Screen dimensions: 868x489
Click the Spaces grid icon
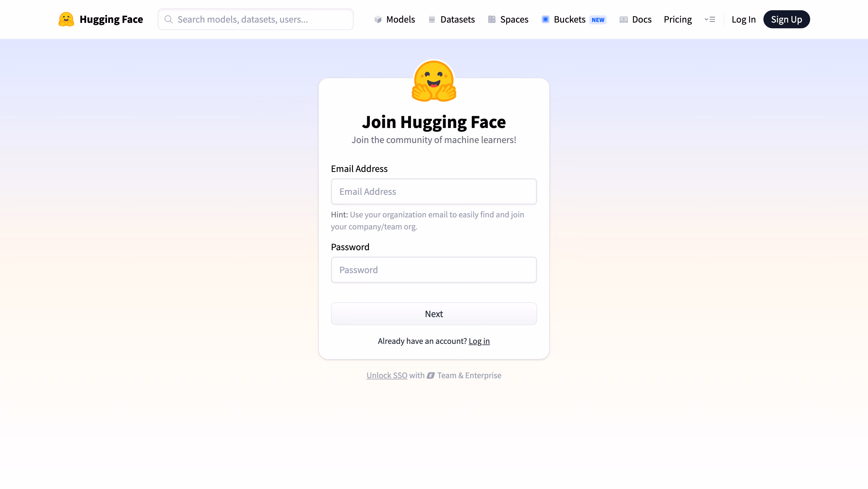click(x=492, y=20)
